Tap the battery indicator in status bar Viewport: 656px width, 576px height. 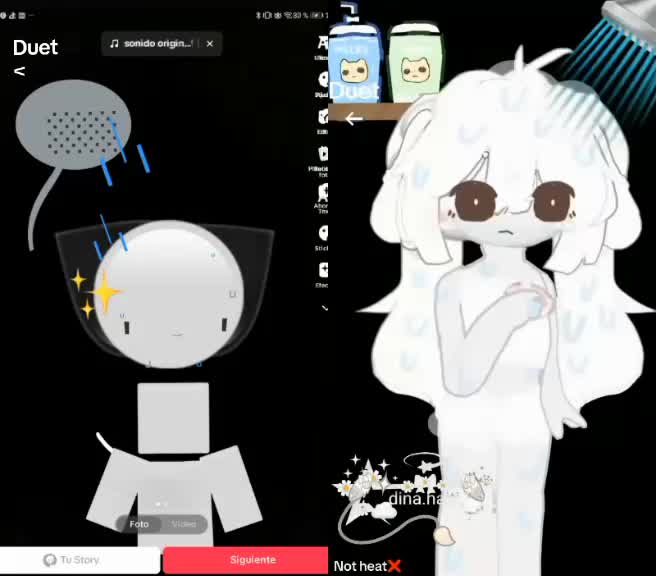pyautogui.click(x=316, y=15)
